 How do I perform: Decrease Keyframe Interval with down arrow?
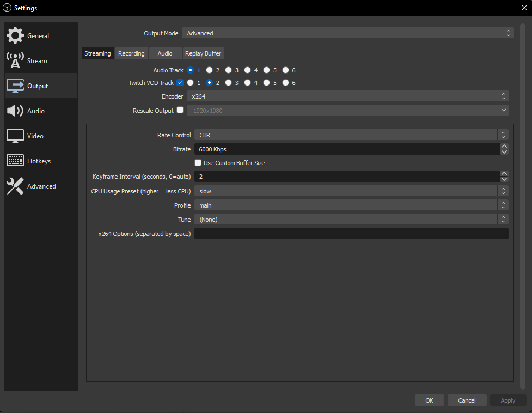(x=504, y=179)
